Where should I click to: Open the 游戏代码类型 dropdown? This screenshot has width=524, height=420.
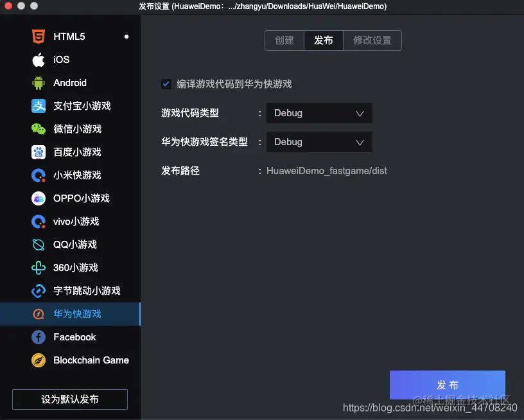(319, 113)
